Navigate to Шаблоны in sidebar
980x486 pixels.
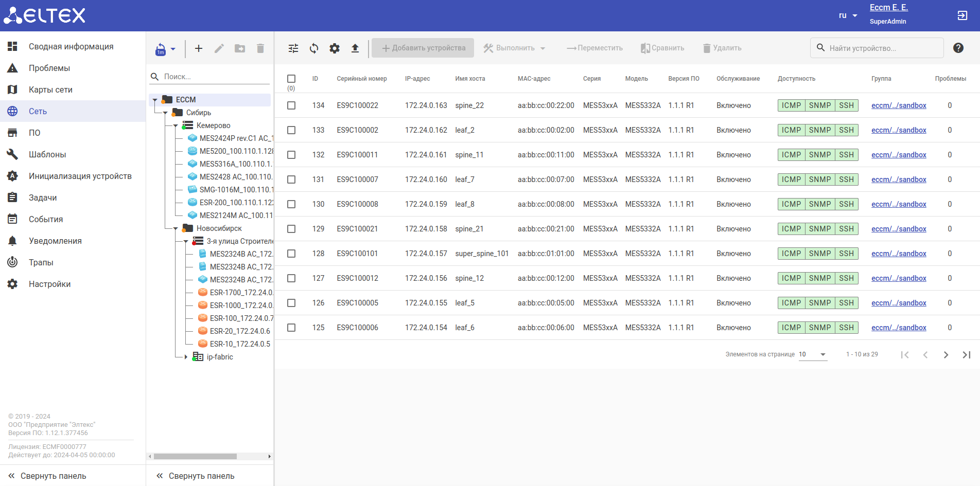coord(47,154)
